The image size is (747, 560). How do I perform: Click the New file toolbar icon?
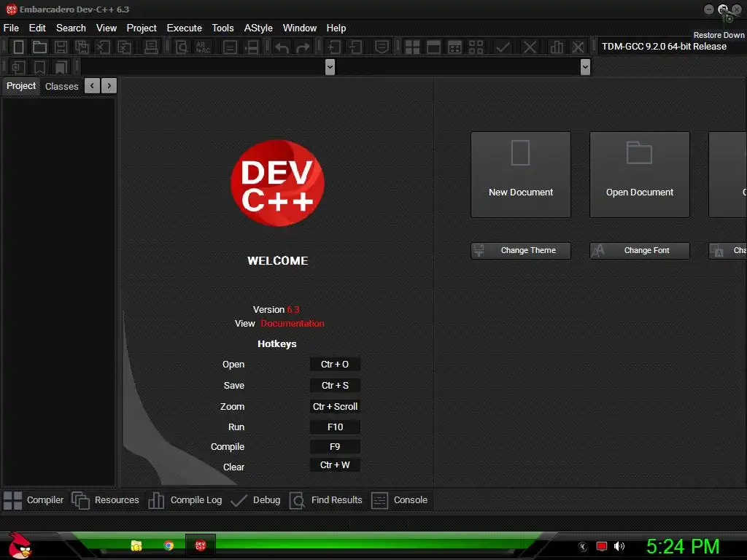[x=18, y=47]
